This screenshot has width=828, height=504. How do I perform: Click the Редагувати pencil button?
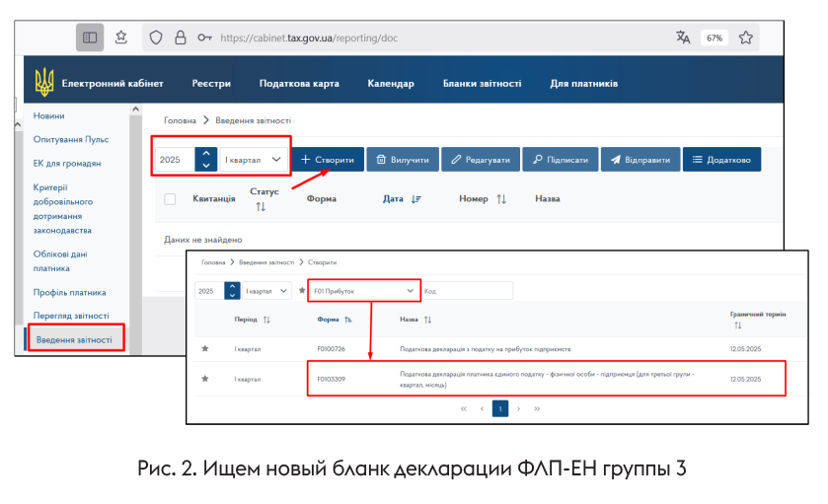pyautogui.click(x=480, y=160)
